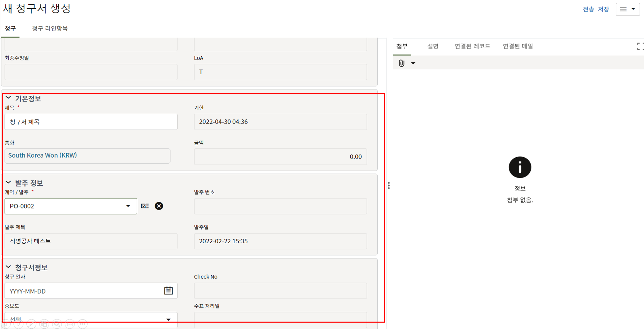Open the calendar picker for 청구 일자
The height and width of the screenshot is (329, 644).
[168, 291]
